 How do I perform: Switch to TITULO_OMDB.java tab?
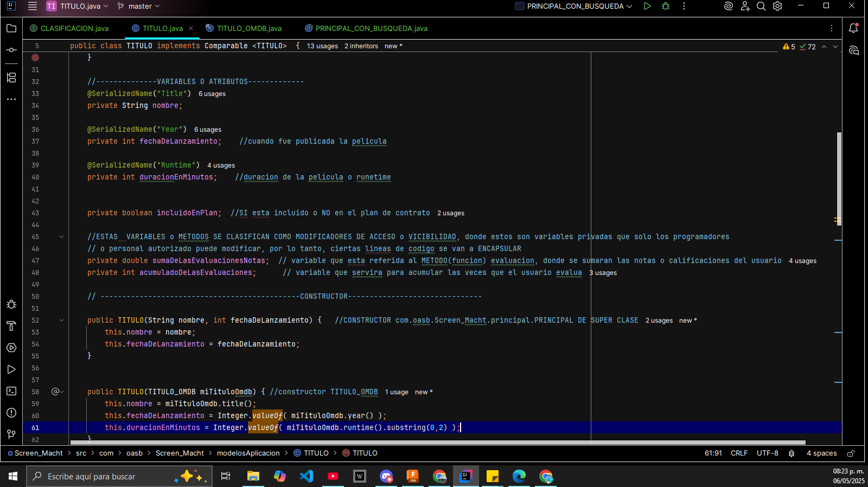point(244,28)
